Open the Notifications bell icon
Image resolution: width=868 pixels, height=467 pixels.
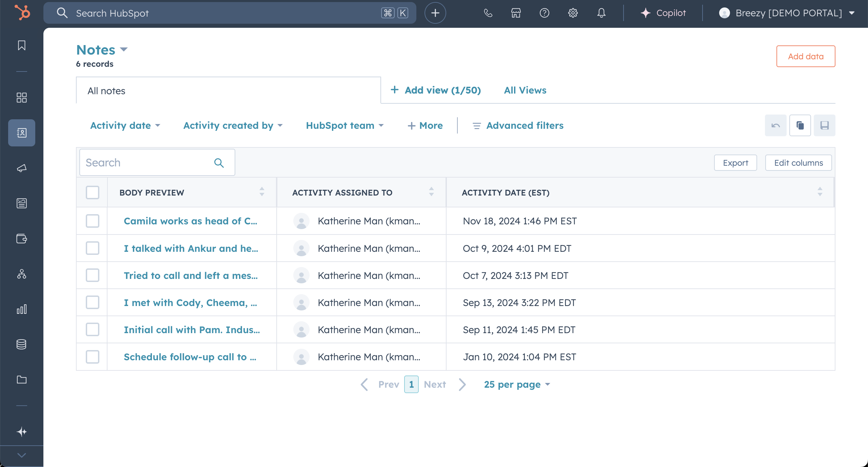(x=601, y=13)
